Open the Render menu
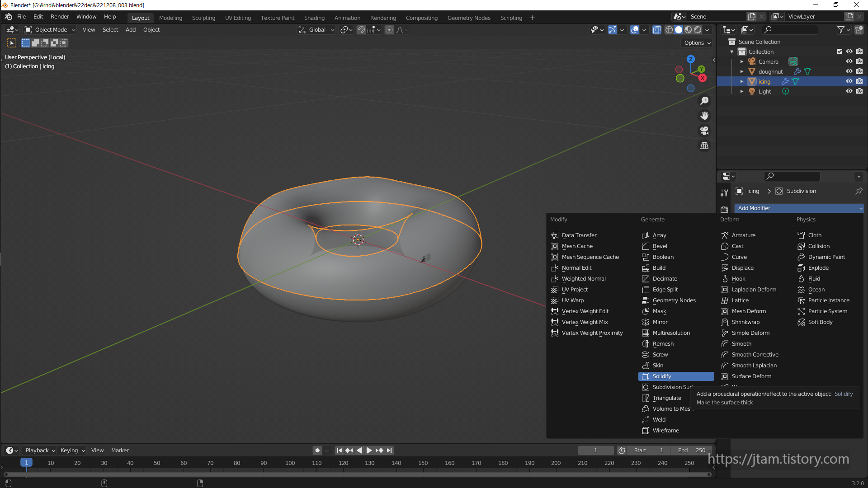 coord(60,17)
